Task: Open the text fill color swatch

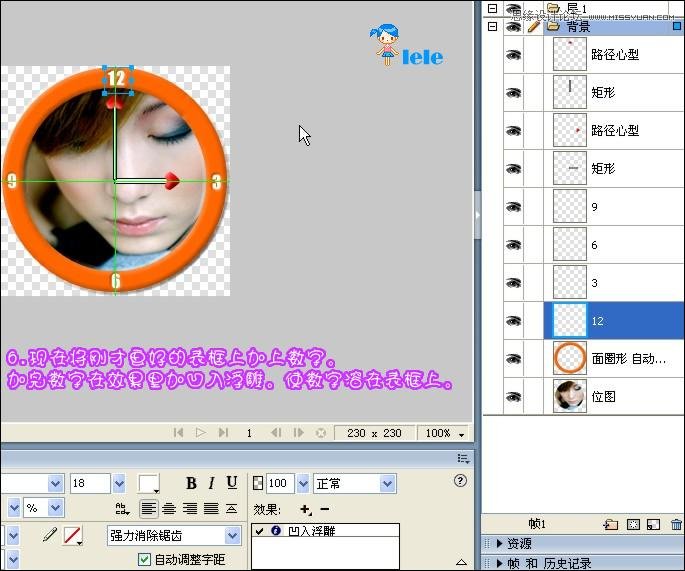Action: (149, 484)
